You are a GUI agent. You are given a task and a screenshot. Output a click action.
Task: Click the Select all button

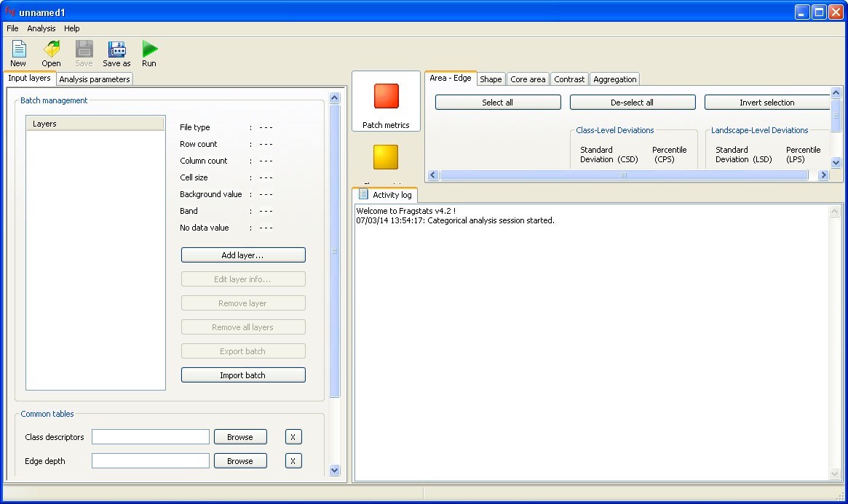tap(498, 102)
